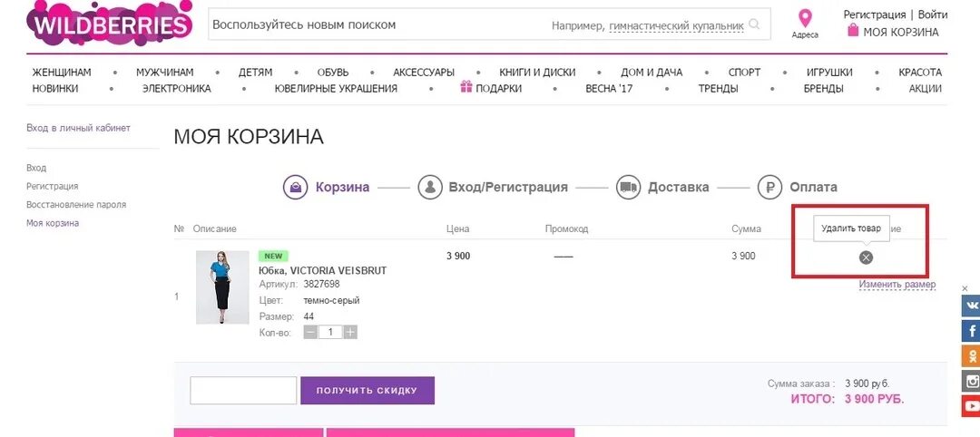Click the Оплата step label
The image size is (980, 437).
coord(813,187)
